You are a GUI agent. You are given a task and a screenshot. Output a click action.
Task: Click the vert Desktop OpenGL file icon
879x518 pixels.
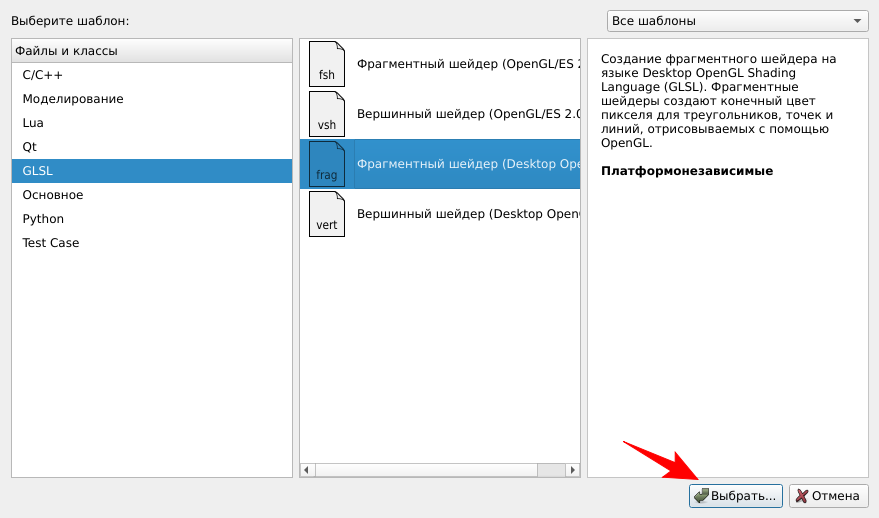click(326, 214)
